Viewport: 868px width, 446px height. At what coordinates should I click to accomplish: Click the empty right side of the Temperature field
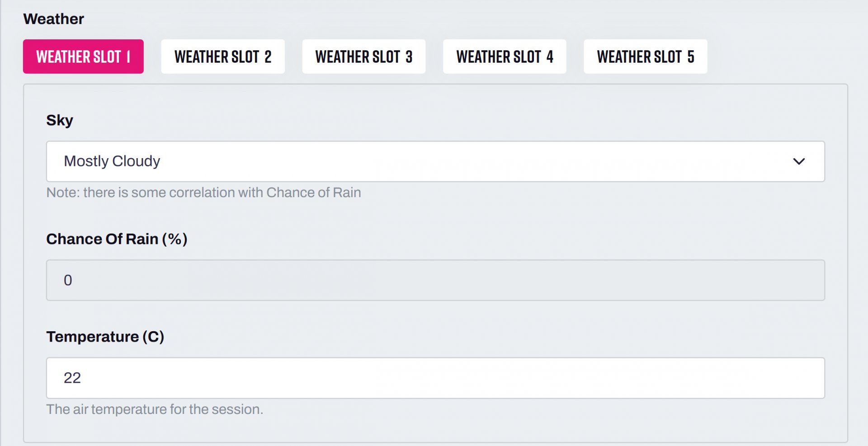tap(678, 378)
